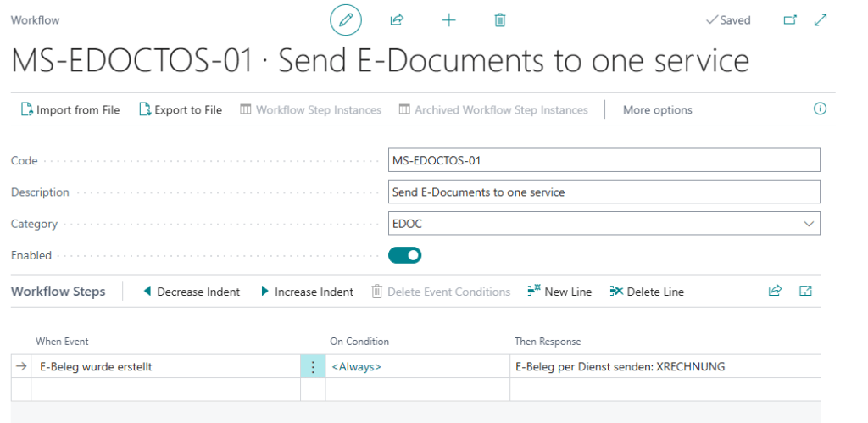Click the pencil edit icon at top

point(345,20)
